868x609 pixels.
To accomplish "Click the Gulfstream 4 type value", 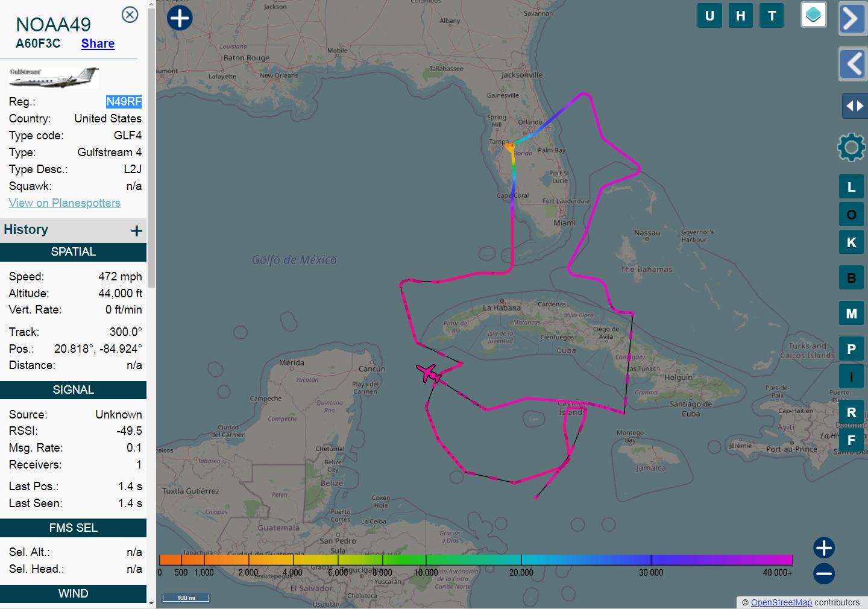I will pos(109,152).
